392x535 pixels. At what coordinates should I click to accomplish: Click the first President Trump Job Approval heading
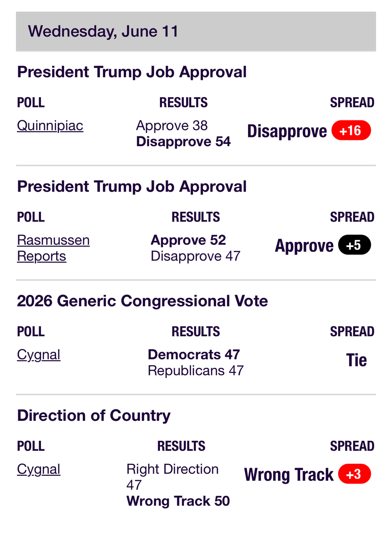point(132,72)
